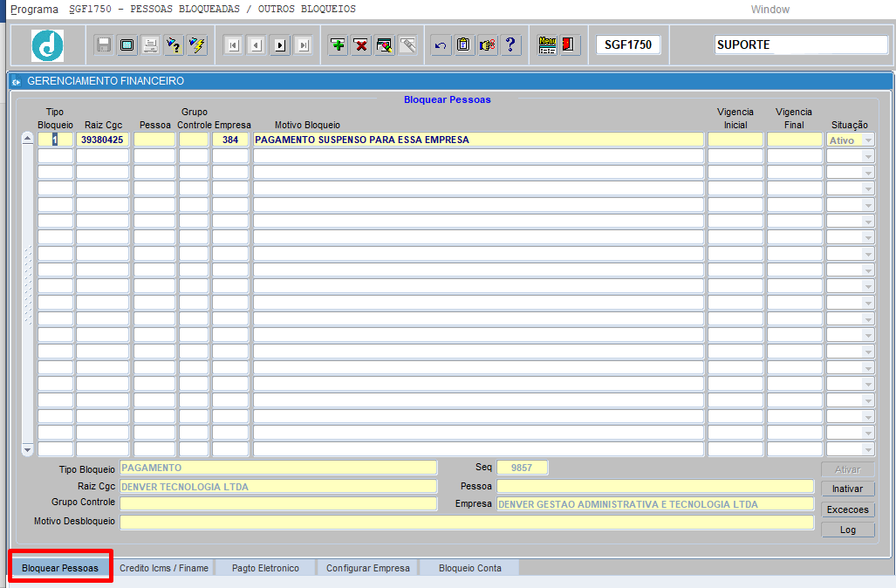Click the red X delete record icon
Screen dimensions: 896x588
[x=361, y=45]
